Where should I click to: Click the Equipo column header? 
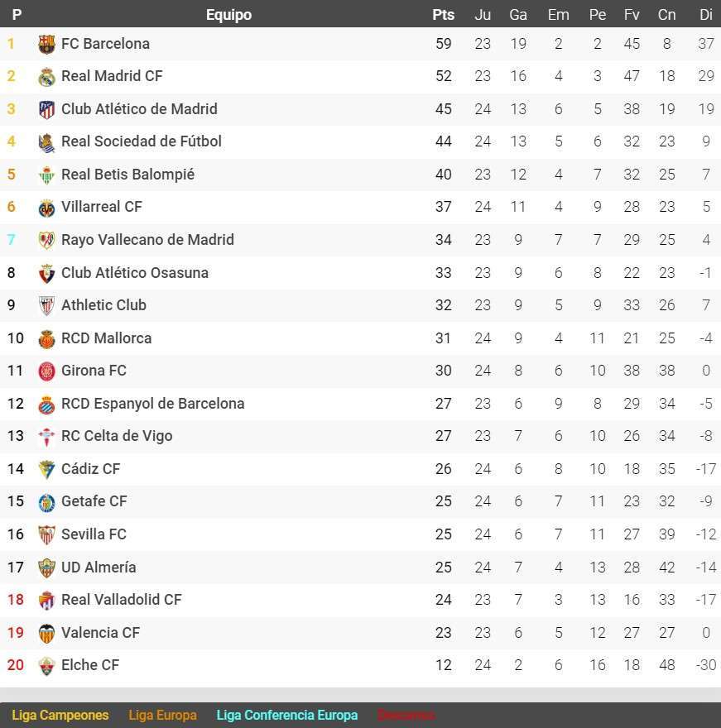[x=228, y=14]
